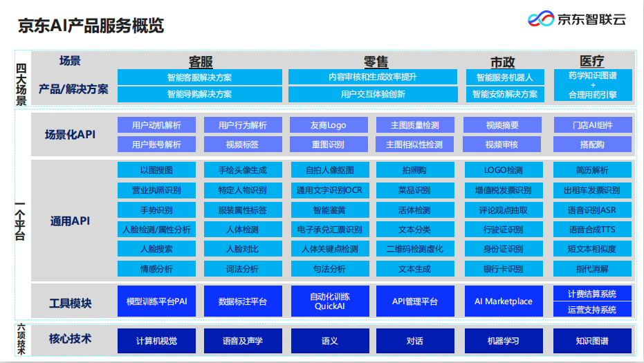Select the 知识图谱 core technology
This screenshot has width=644, height=363.
pos(592,340)
